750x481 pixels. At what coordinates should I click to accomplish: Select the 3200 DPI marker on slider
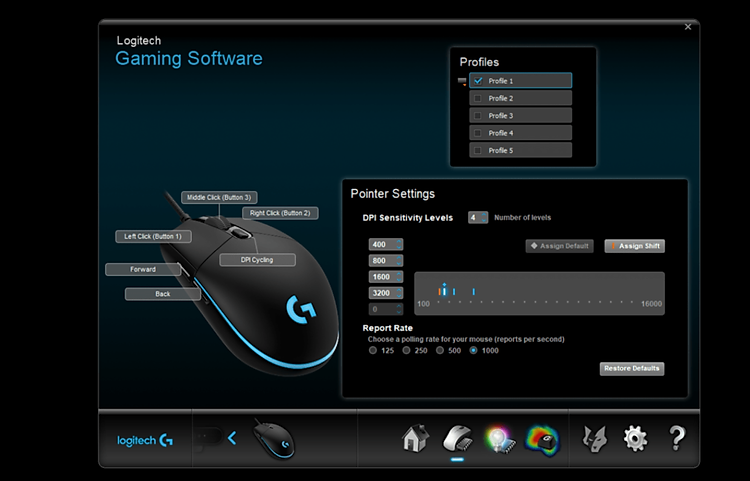tap(474, 292)
